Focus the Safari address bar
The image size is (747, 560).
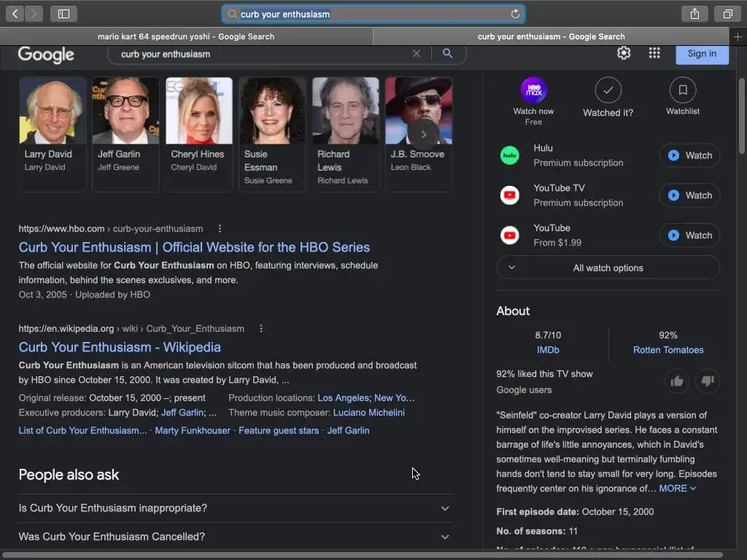pos(373,14)
